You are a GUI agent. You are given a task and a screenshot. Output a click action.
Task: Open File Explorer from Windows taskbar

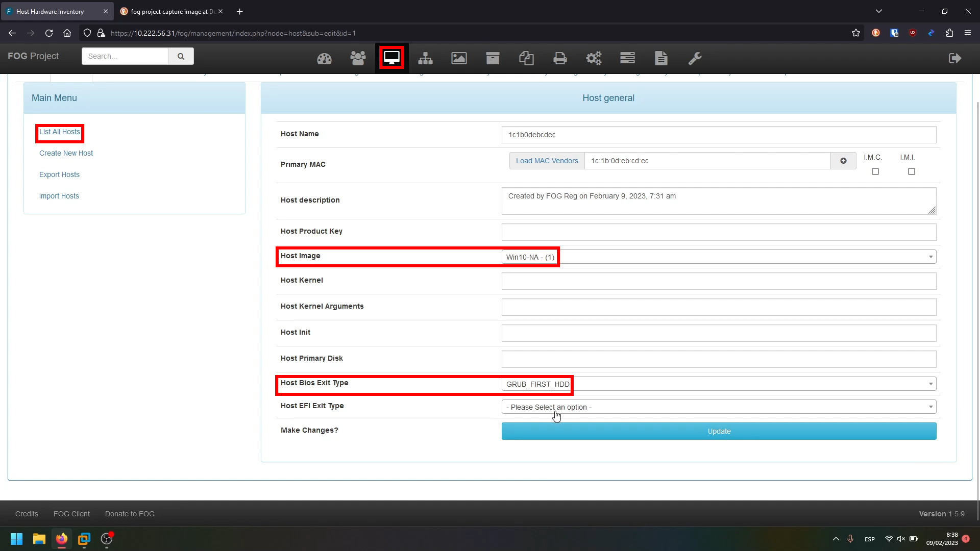(x=39, y=539)
